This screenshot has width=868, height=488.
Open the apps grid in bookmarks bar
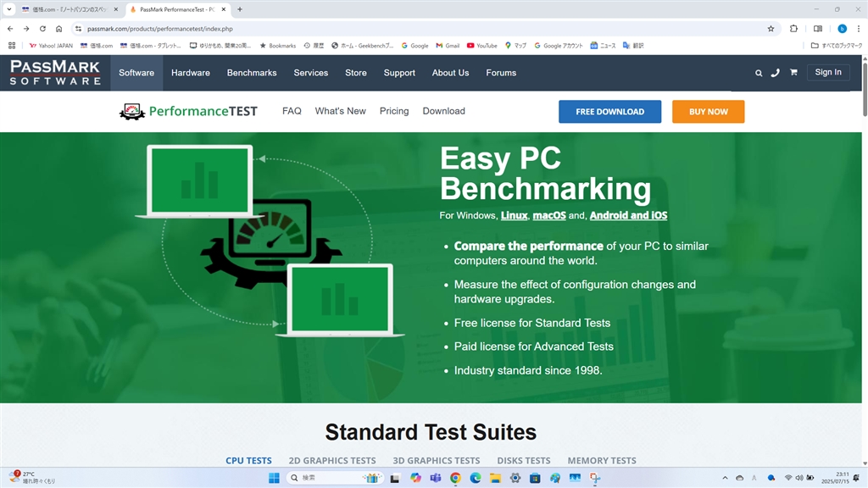(12, 46)
